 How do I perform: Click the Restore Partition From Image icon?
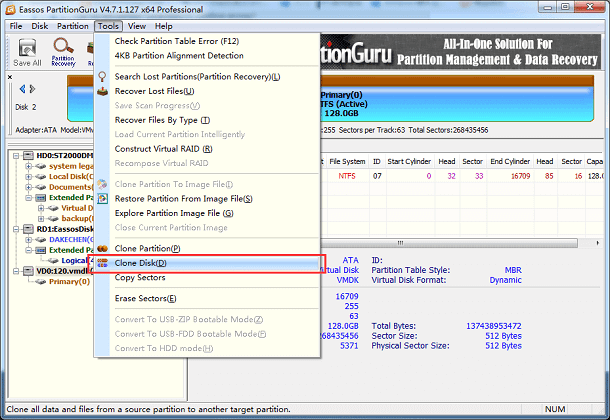[102, 199]
